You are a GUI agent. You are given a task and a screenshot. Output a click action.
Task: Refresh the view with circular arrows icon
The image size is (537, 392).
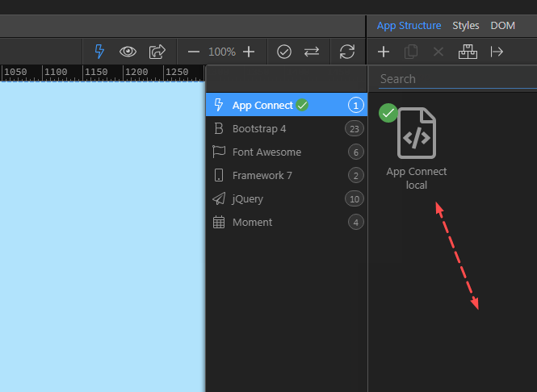click(347, 52)
